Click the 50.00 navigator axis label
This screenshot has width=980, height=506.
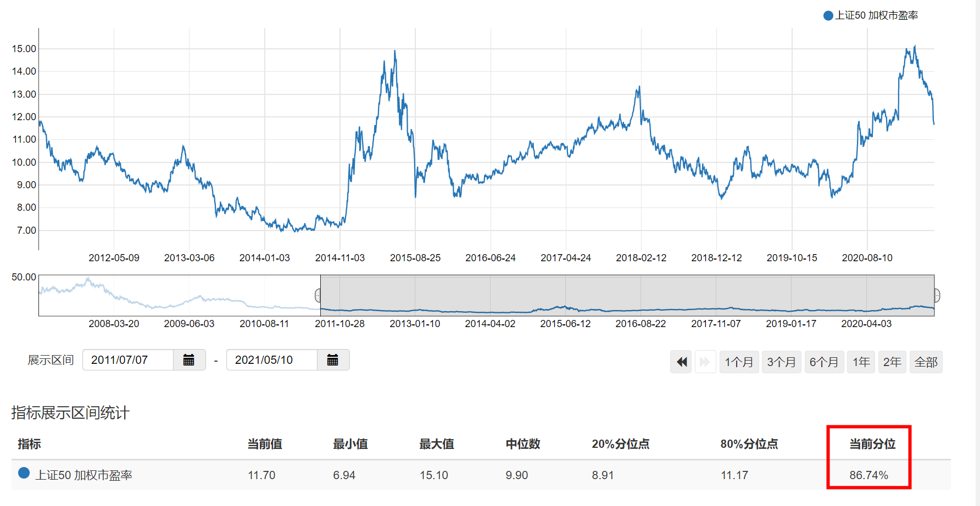click(24, 277)
